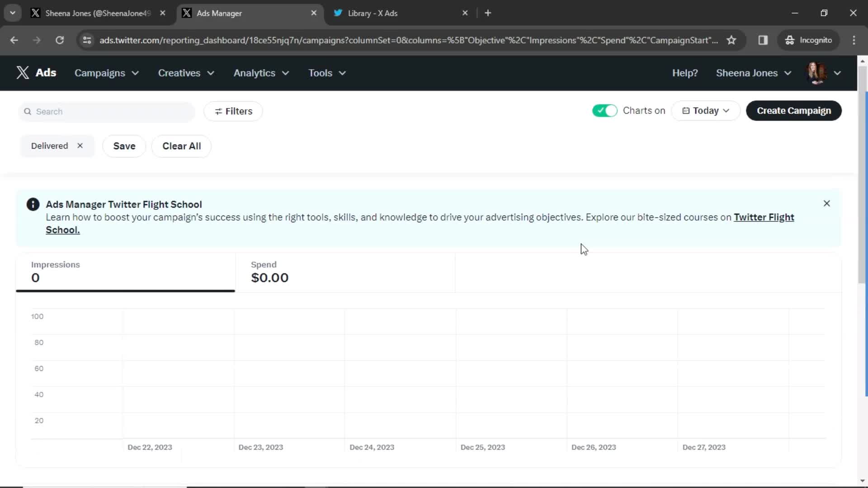Go back to the previous page
Image resolution: width=868 pixels, height=488 pixels.
14,40
